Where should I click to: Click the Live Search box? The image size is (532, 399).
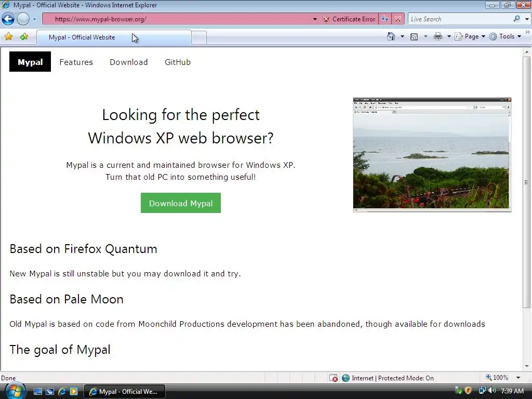(x=460, y=19)
